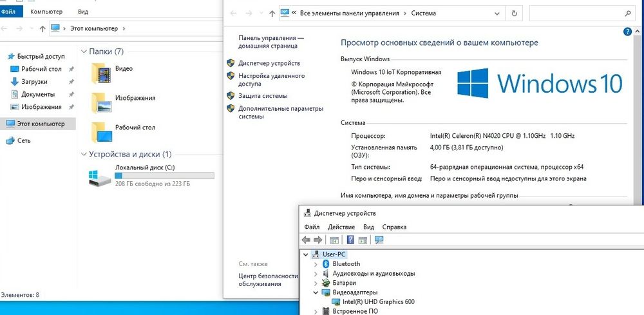Click the forward arrow in File Explorer
Screen dimensions: 644x315
(19, 29)
